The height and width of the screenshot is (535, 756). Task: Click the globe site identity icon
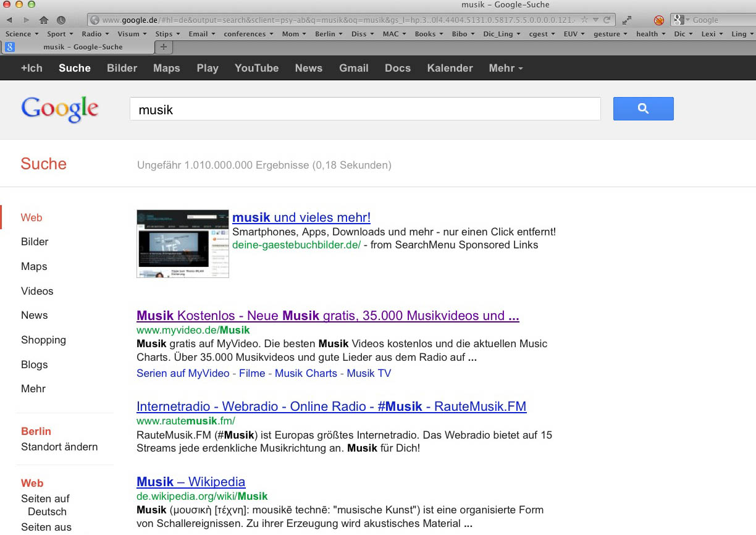point(95,20)
